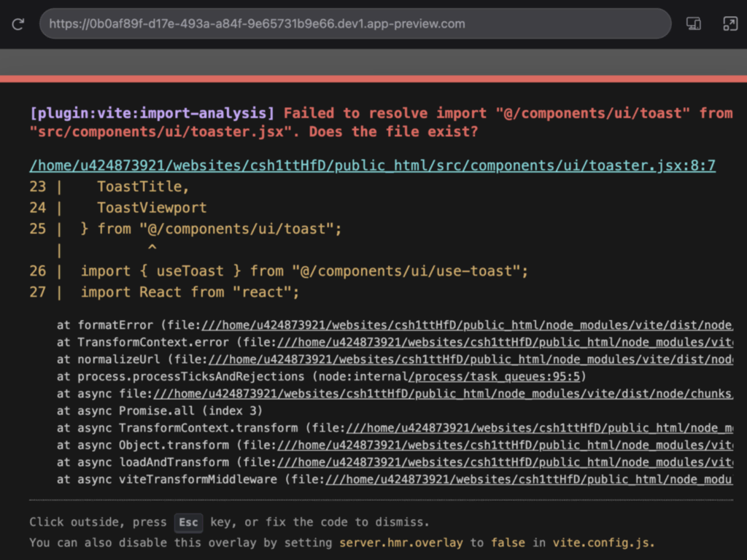Follow the TransformContext.transform stack trace link
747x560 pixels.
tap(540, 428)
